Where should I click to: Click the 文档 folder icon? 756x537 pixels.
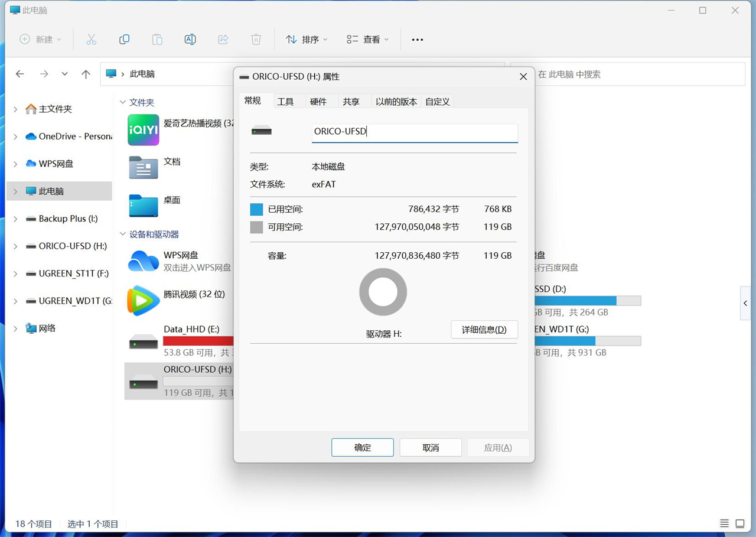coord(144,168)
